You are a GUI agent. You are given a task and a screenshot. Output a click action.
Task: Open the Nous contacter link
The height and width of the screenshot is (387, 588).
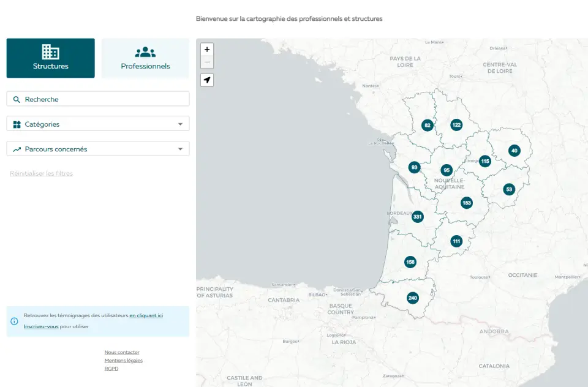[x=122, y=353]
